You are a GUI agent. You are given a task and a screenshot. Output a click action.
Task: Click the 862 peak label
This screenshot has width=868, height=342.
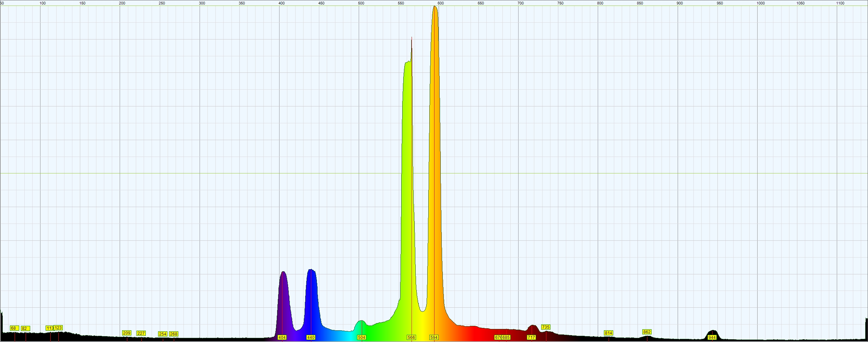point(647,332)
